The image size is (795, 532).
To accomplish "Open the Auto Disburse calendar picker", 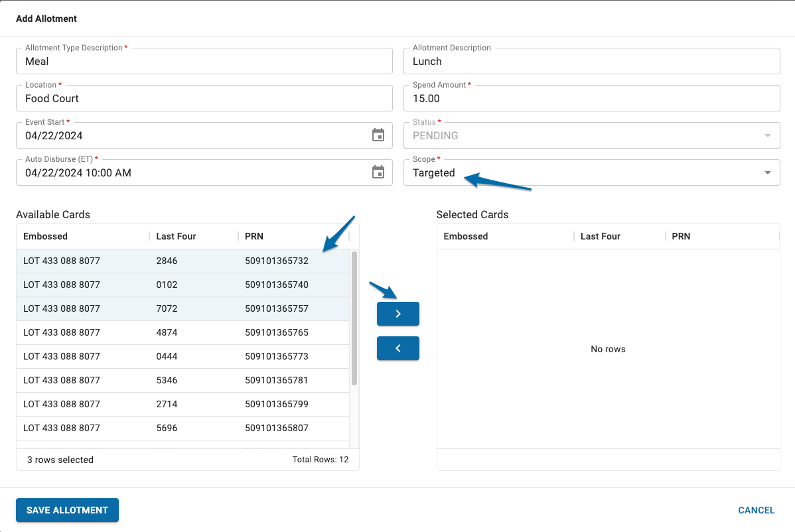I will coord(378,172).
